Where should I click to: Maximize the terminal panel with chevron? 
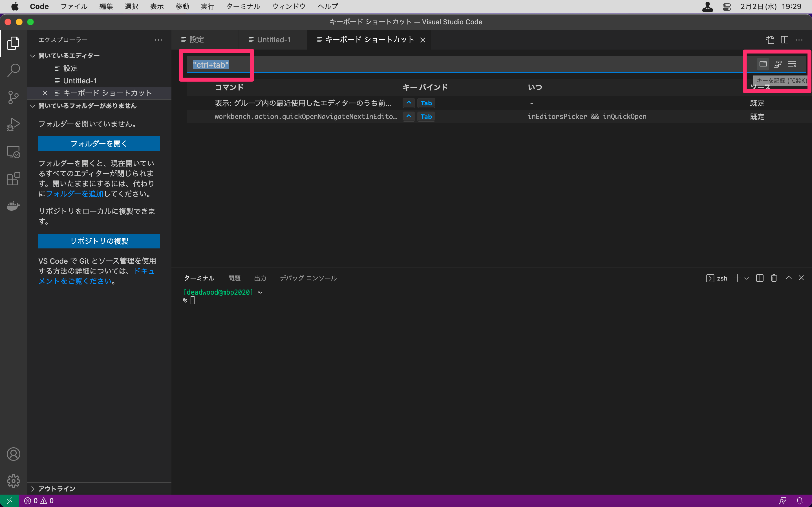tap(789, 278)
